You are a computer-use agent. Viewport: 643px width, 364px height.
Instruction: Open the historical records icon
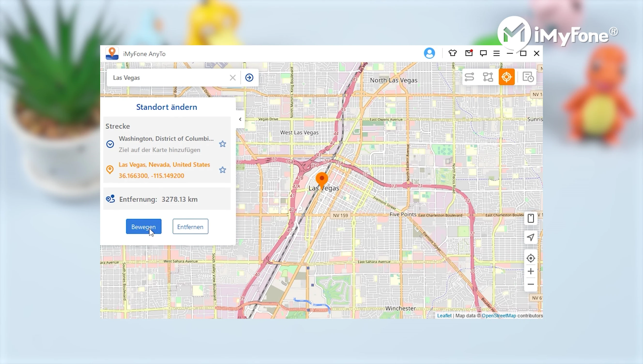point(528,77)
